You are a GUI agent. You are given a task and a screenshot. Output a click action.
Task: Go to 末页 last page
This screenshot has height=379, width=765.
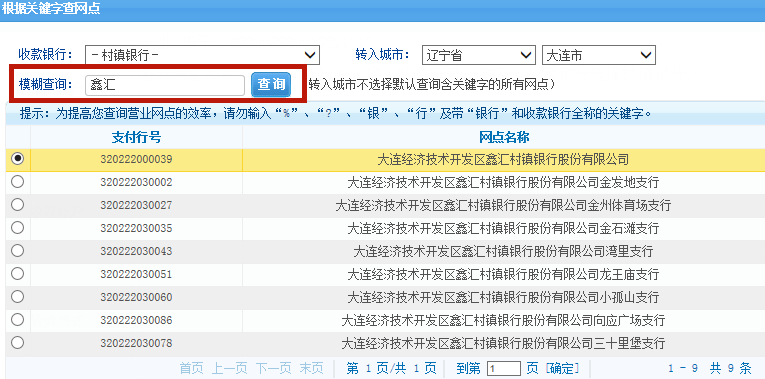coord(311,368)
